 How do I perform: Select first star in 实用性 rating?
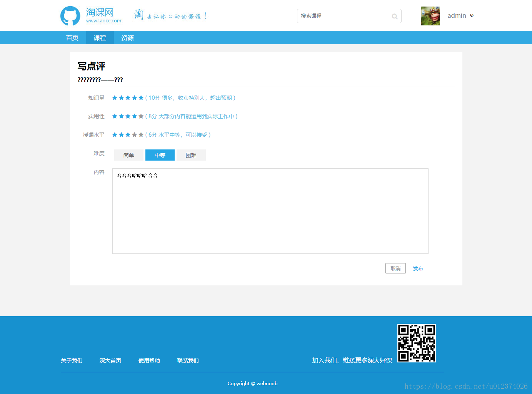[x=115, y=116]
